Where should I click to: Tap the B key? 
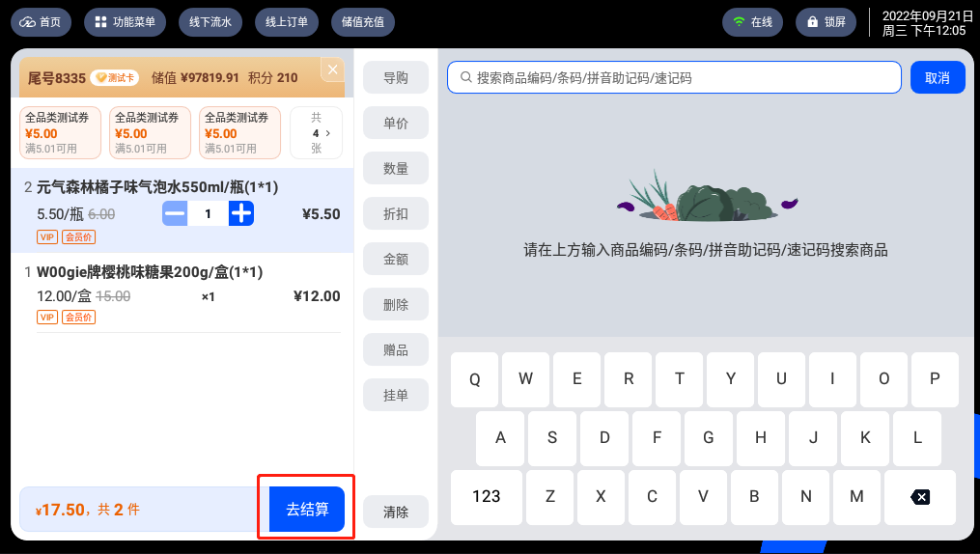tap(754, 497)
